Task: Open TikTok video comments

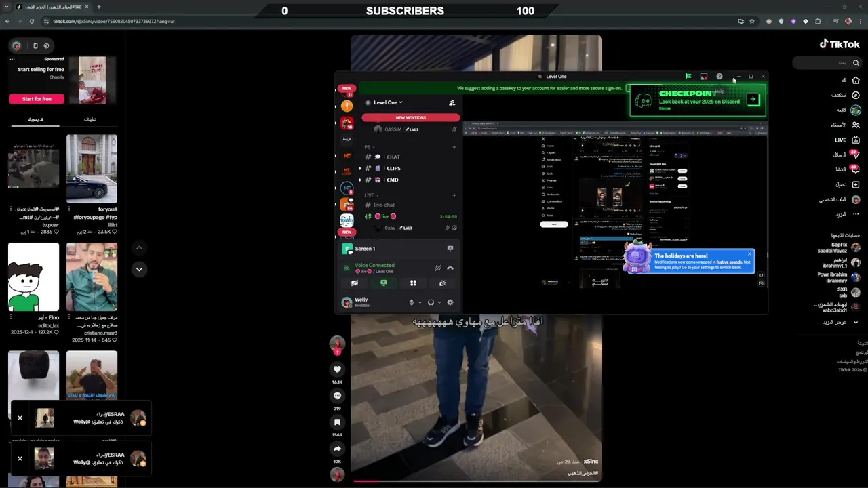Action: pos(337,396)
